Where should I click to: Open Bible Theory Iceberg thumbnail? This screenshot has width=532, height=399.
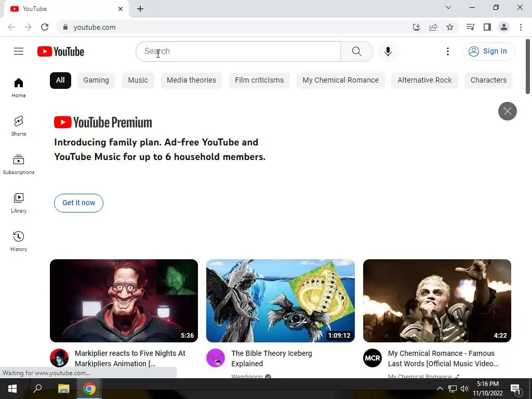pos(281,301)
